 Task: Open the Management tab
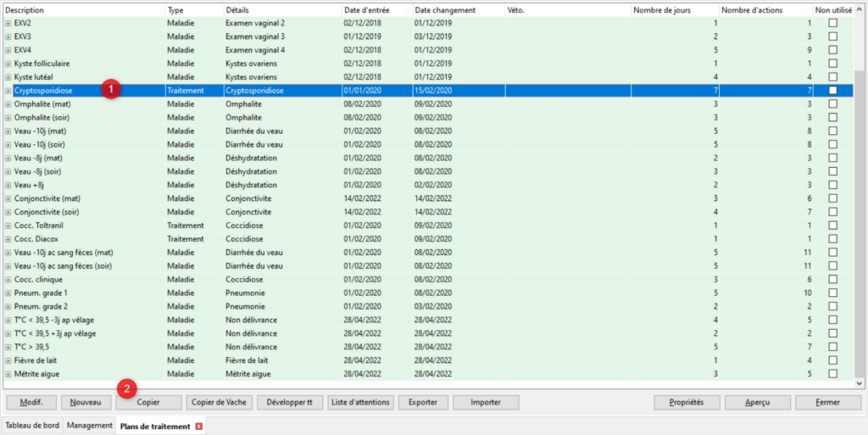click(x=89, y=426)
